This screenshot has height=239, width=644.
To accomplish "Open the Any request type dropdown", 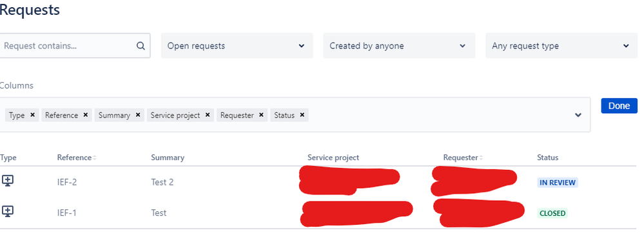I will pyautogui.click(x=561, y=46).
